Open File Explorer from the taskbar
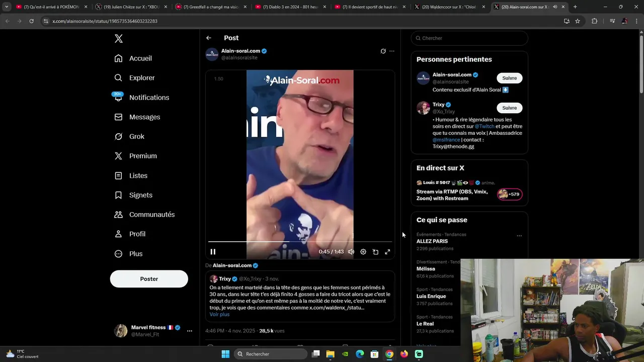Viewport: 644px width, 362px height. [x=330, y=354]
